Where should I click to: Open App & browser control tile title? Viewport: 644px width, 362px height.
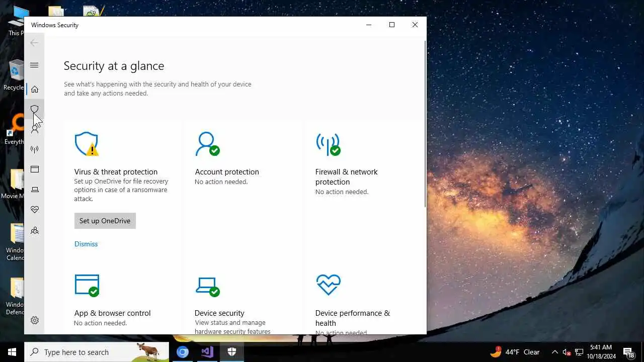tap(112, 313)
